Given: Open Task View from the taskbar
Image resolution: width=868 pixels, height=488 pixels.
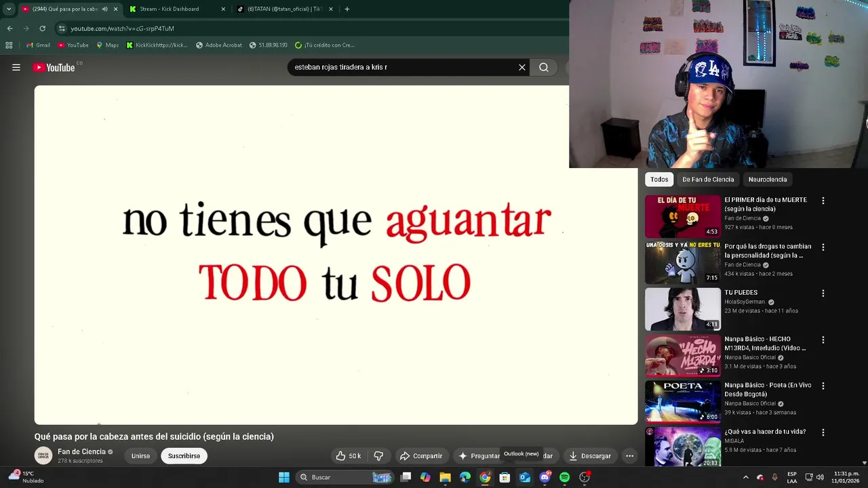Looking at the screenshot, I should 406,477.
